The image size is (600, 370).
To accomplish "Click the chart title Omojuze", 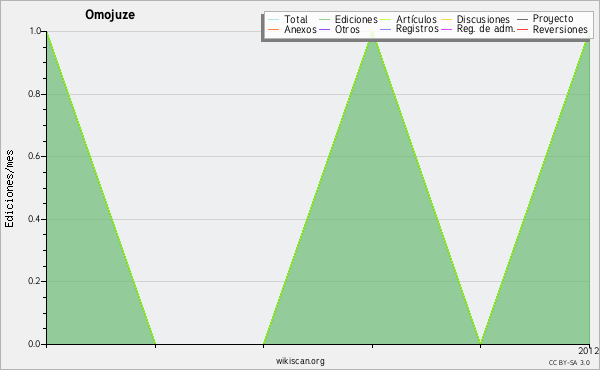I will pos(110,15).
